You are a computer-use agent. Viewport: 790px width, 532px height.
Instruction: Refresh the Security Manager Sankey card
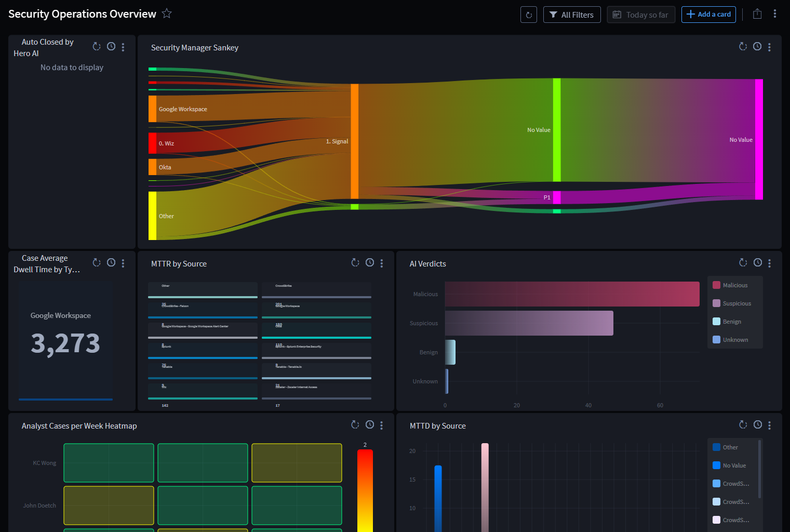click(743, 47)
